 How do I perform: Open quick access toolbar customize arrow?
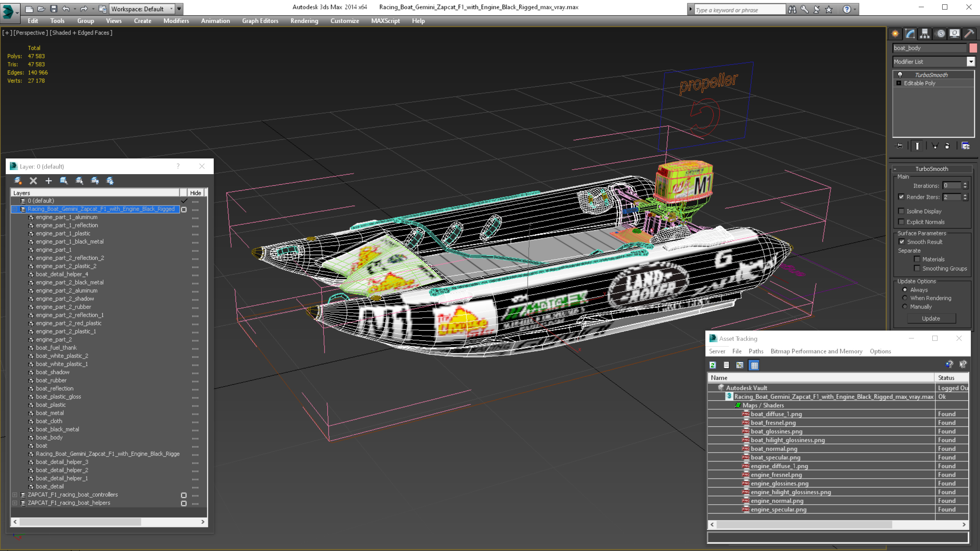coord(179,9)
